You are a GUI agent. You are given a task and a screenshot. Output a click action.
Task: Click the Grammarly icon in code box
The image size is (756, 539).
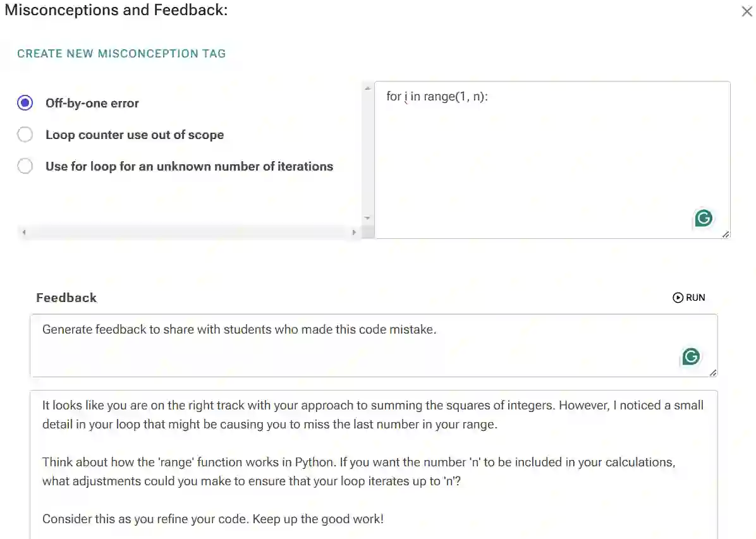[x=704, y=219]
